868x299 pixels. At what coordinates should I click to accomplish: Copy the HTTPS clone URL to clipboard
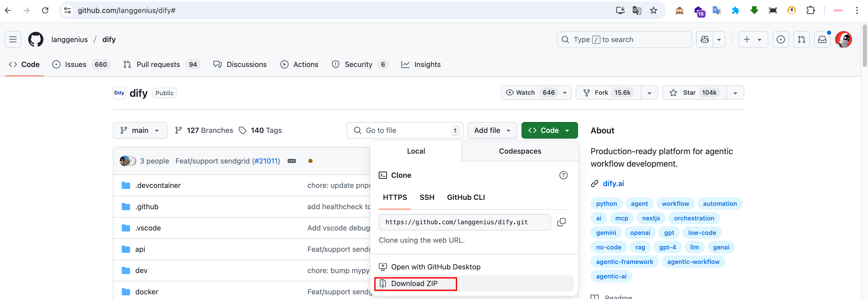(x=561, y=222)
